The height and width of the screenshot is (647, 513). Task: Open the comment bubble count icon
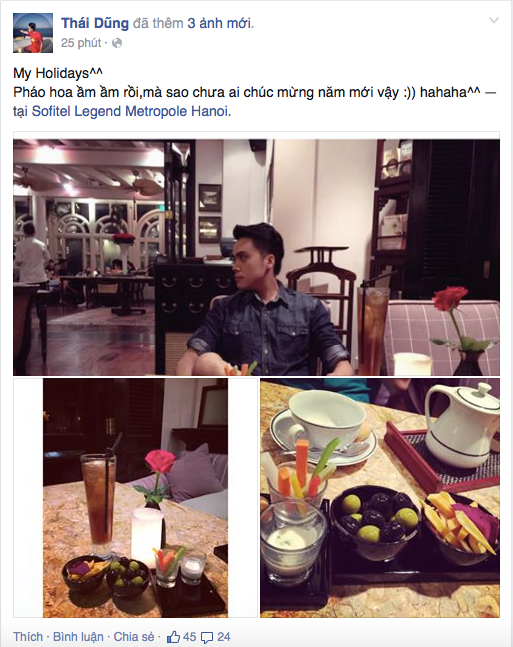(207, 638)
